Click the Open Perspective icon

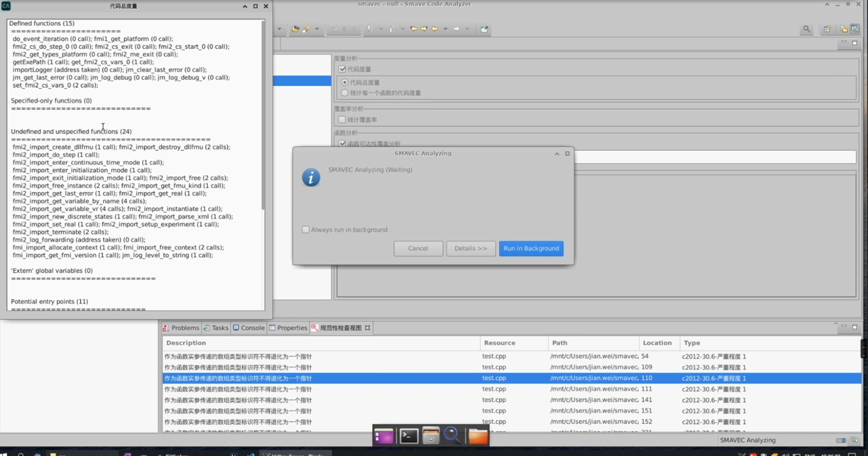pos(827,29)
